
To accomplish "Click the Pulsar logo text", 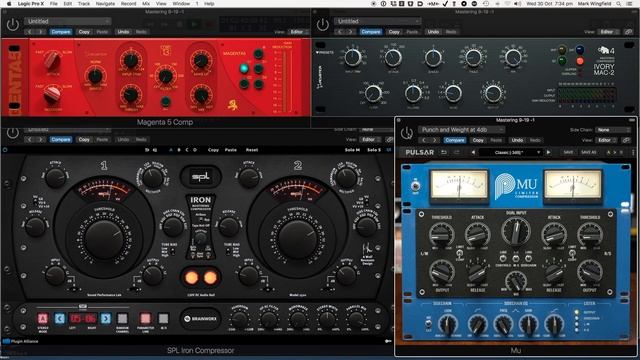I will pos(420,152).
